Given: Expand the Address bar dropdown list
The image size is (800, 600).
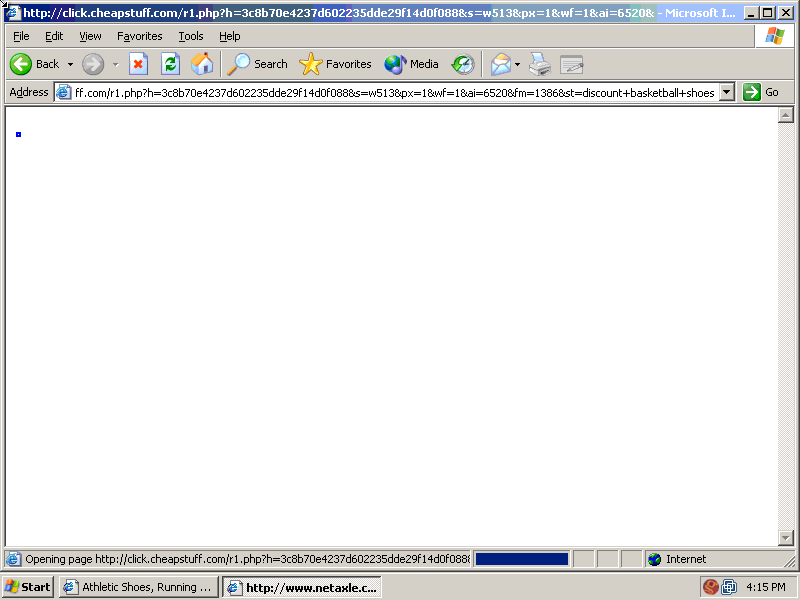Looking at the screenshot, I should tap(727, 92).
